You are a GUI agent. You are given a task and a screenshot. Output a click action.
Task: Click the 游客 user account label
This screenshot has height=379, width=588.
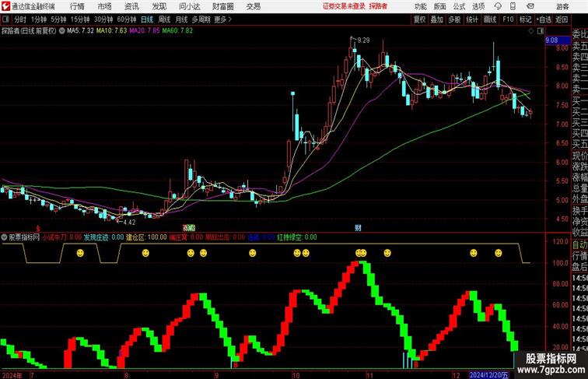click(x=562, y=7)
